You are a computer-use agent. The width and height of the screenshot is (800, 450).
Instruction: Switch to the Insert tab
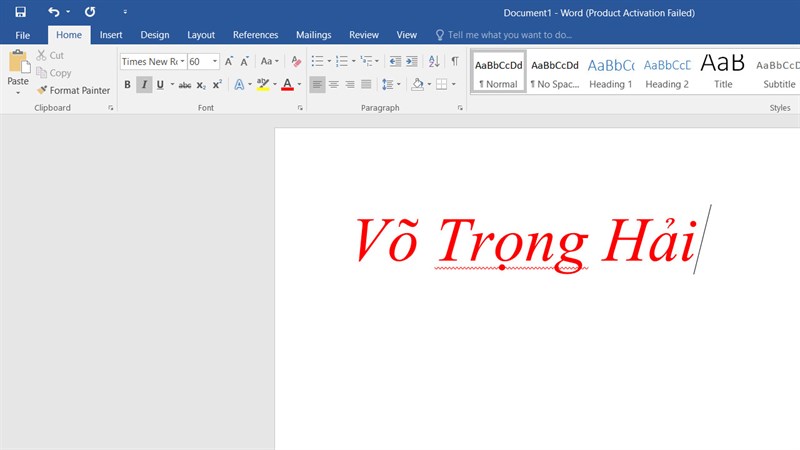click(111, 35)
